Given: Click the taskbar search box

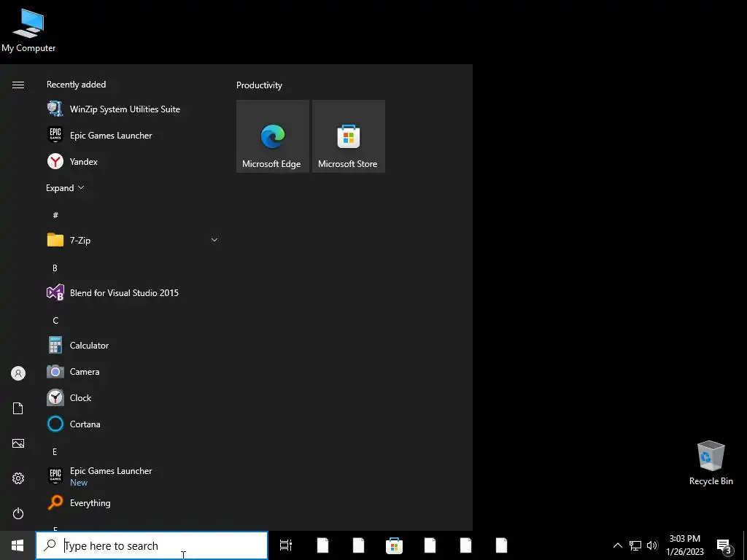Looking at the screenshot, I should [152, 545].
